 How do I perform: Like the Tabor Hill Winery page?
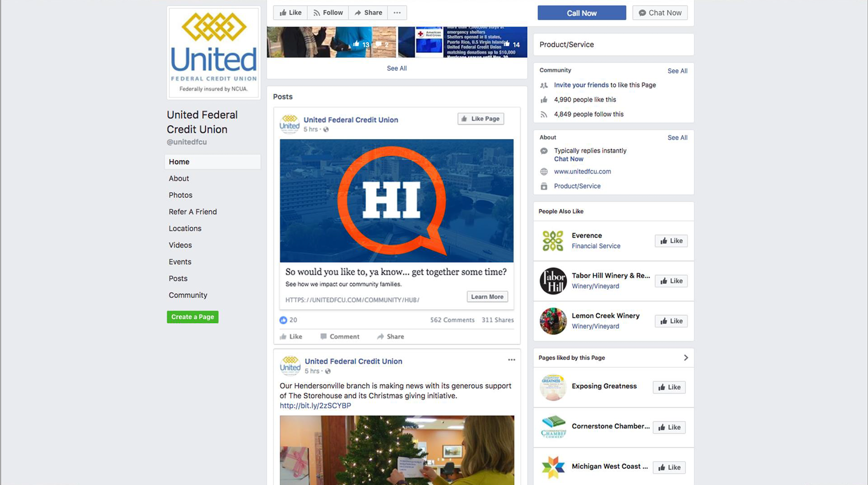671,281
